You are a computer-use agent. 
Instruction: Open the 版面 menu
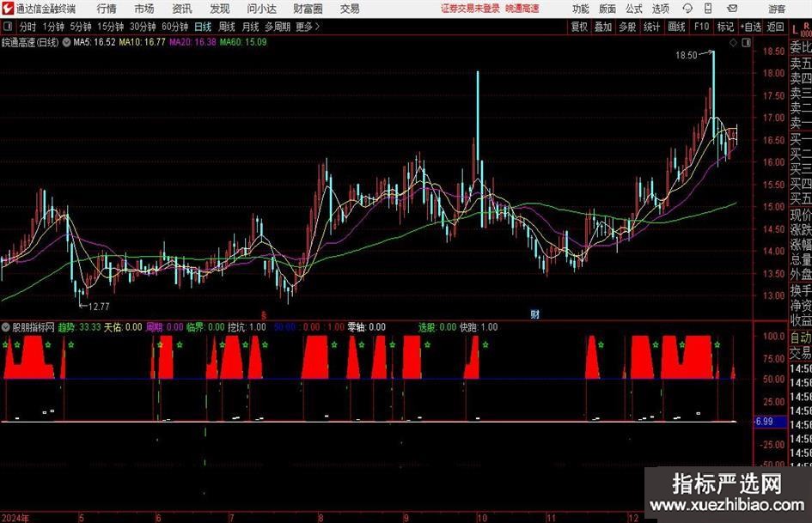coord(607,9)
